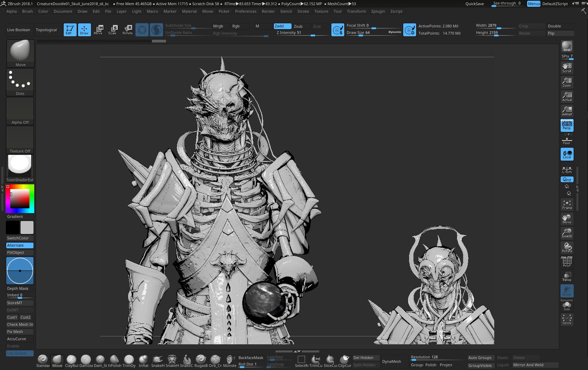This screenshot has height=370, width=588.
Task: Pick the ClayBuildup brush
Action: point(72,361)
